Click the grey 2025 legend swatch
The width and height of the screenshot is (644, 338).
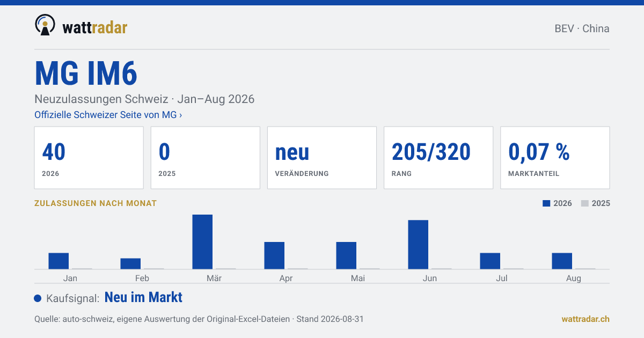click(585, 203)
